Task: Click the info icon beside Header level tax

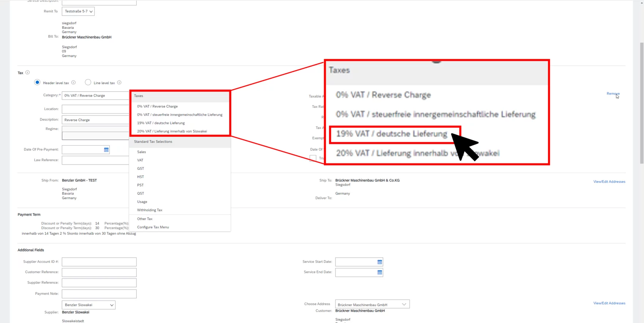Action: (x=73, y=82)
